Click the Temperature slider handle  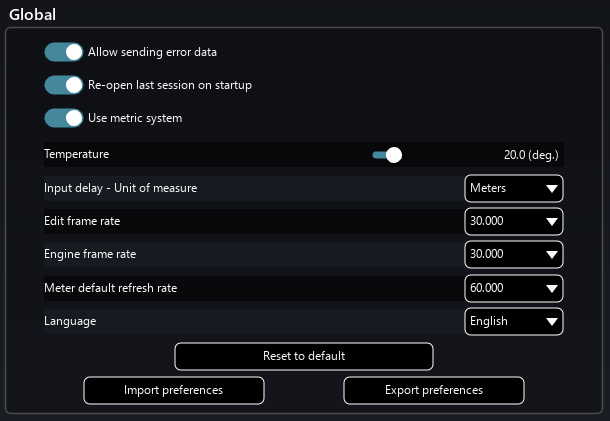394,155
